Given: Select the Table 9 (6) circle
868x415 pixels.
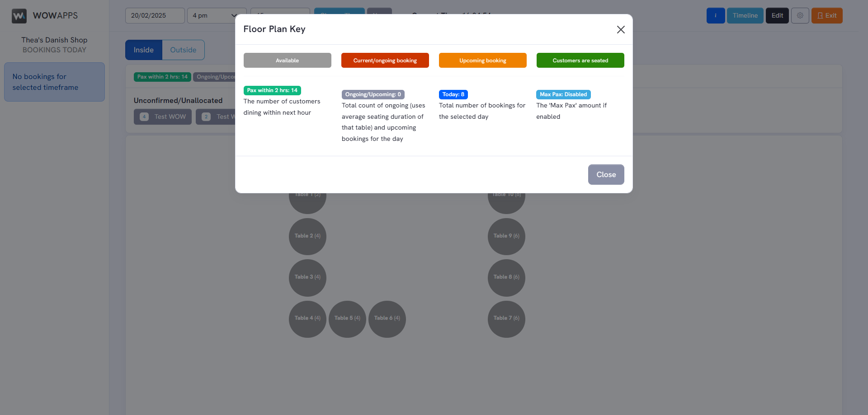Looking at the screenshot, I should click(x=506, y=236).
